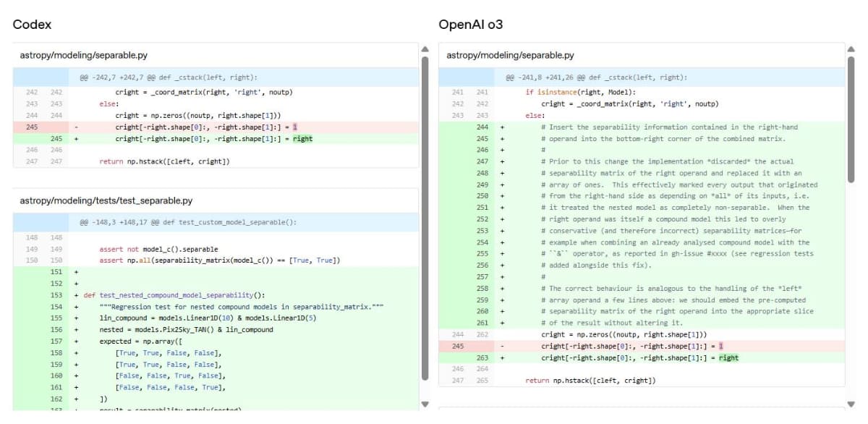Click 'return np.hstack([cleft, cright])' in o3 panel
Image resolution: width=868 pixels, height=424 pixels.
[591, 381]
